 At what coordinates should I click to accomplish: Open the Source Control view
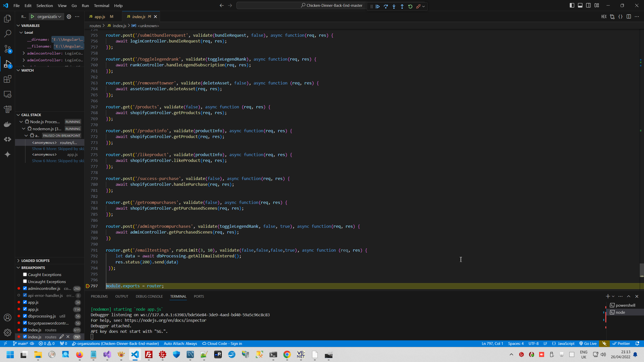(8, 49)
